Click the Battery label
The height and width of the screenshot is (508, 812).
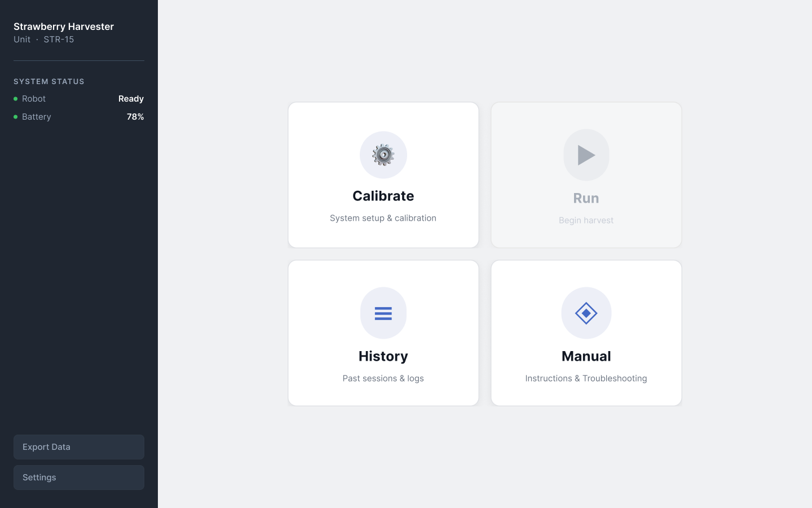tap(37, 117)
